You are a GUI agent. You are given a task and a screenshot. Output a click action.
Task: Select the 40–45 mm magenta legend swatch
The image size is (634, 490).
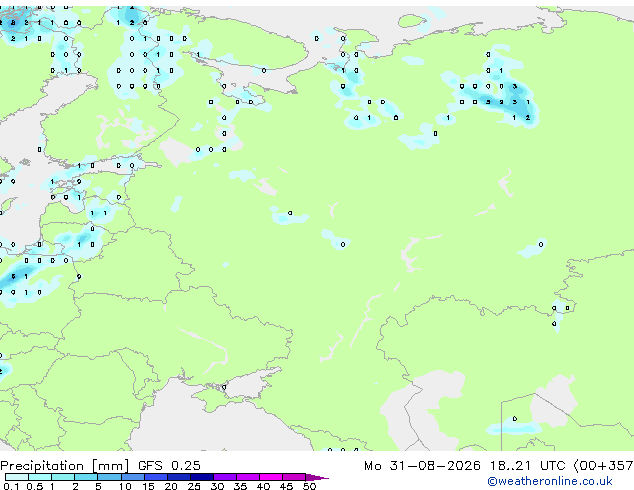click(x=271, y=477)
